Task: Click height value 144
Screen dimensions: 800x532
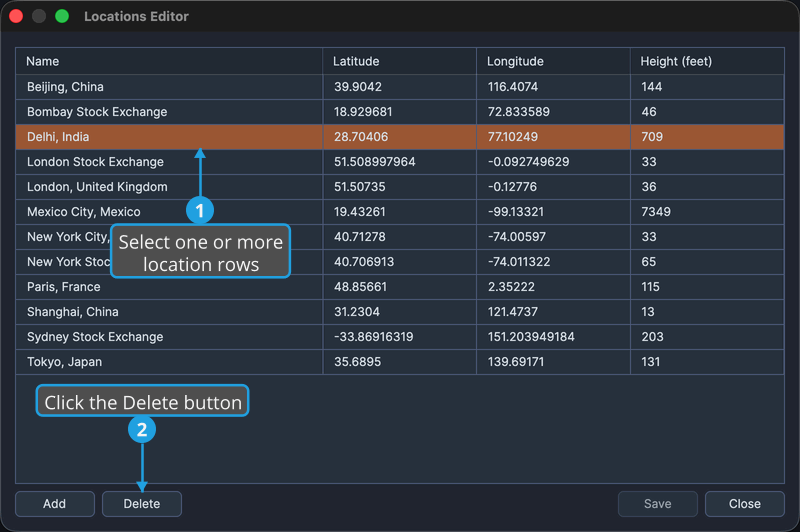Action: (652, 87)
